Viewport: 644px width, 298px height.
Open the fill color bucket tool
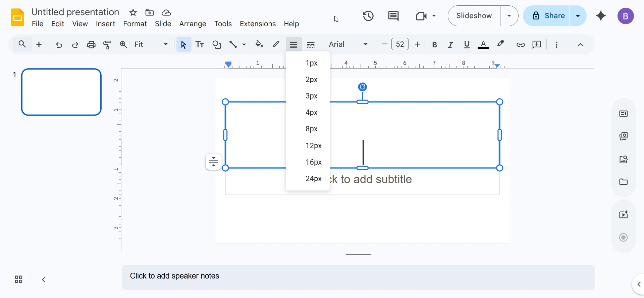point(259,44)
